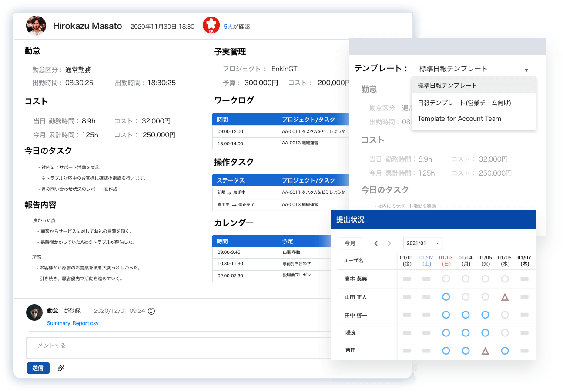The height and width of the screenshot is (392, 563).
Task: Click the コメントする comment input field
Action: point(178,348)
